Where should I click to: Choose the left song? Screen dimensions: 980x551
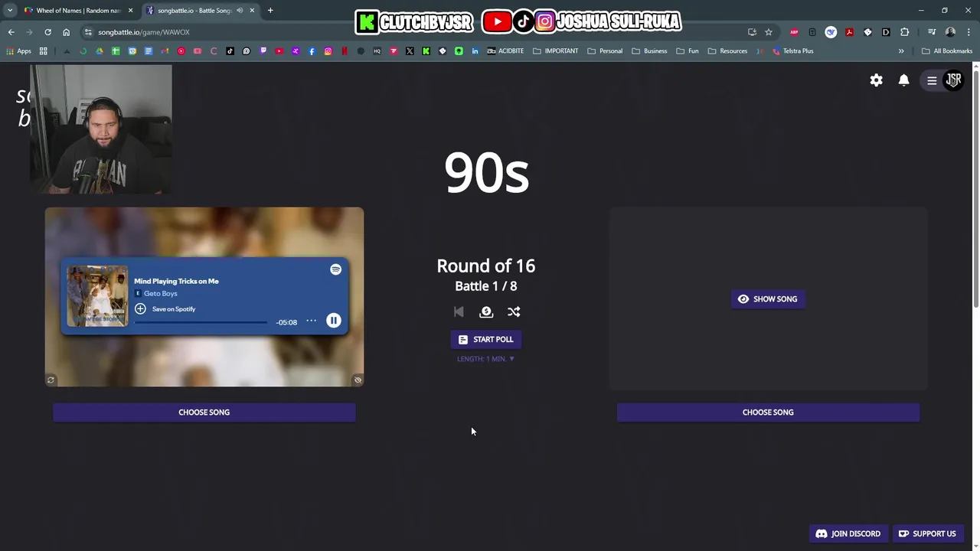[204, 412]
